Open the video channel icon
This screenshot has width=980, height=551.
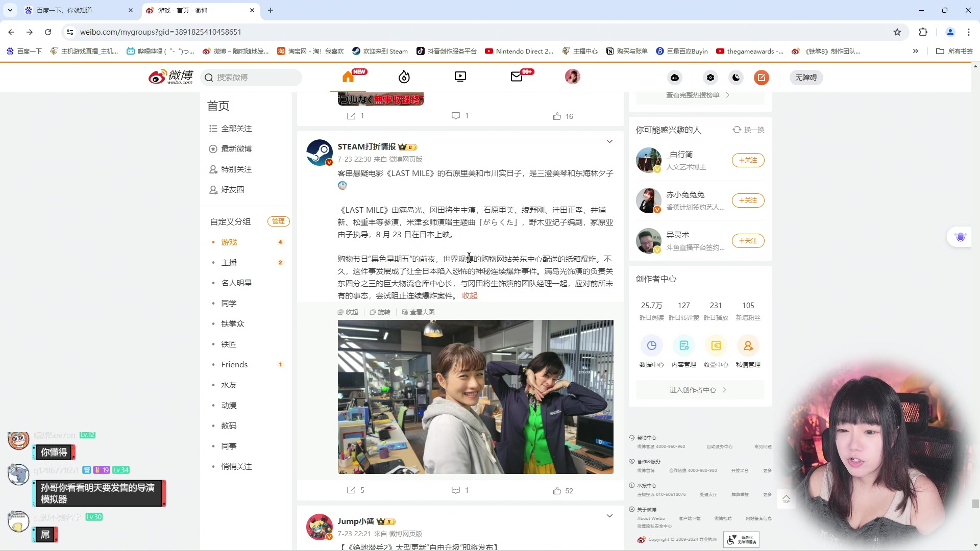tap(460, 77)
